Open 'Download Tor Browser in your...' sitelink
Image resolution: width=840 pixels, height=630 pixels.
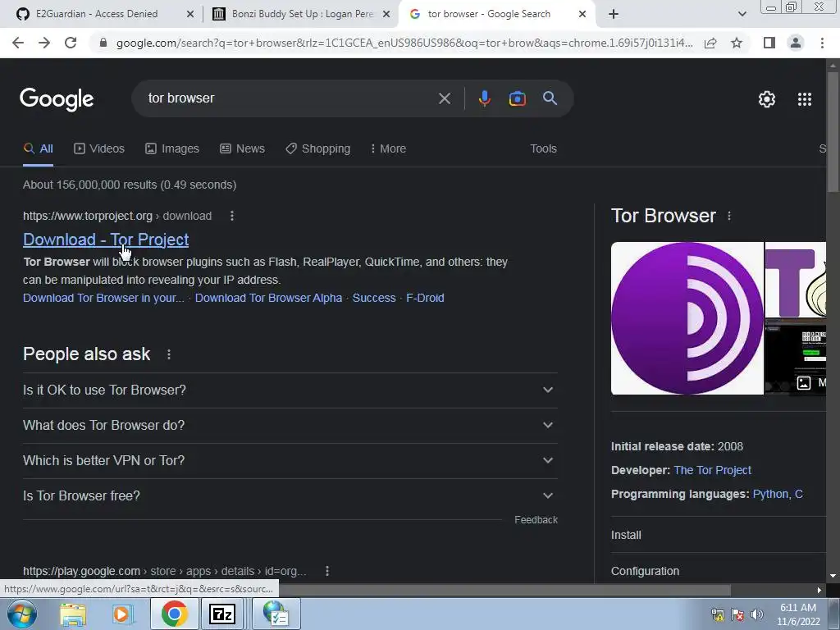click(x=103, y=298)
